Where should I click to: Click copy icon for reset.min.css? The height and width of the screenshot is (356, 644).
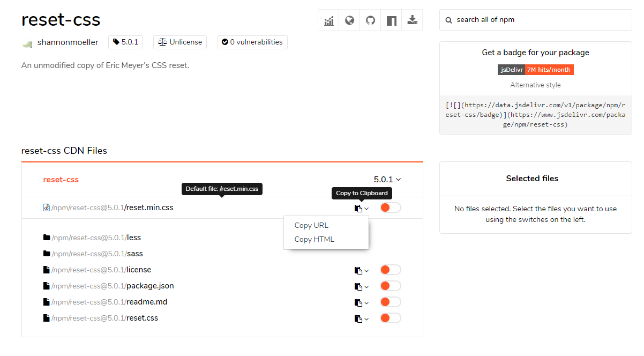(x=358, y=208)
